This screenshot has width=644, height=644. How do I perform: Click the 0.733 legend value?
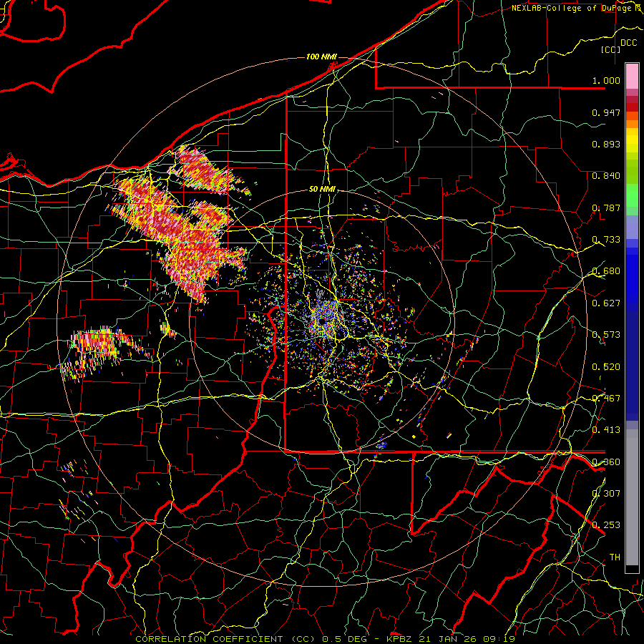[606, 240]
